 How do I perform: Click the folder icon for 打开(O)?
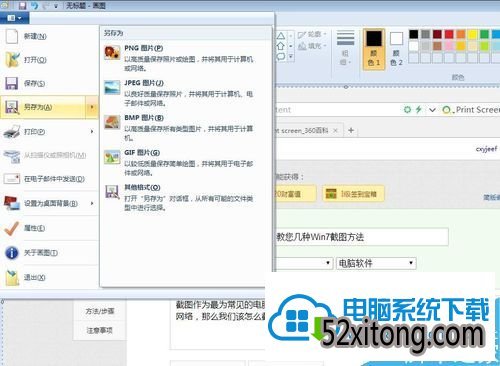[x=12, y=60]
